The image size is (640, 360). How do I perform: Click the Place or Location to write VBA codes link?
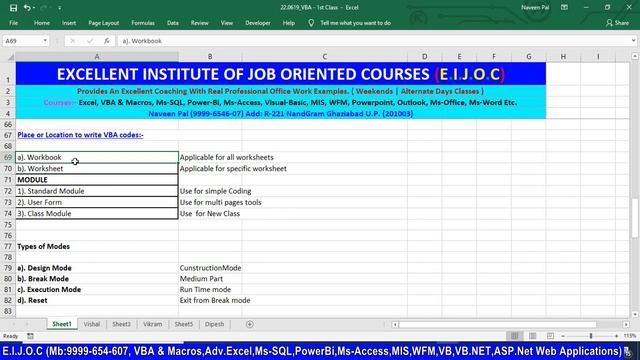(x=80, y=135)
